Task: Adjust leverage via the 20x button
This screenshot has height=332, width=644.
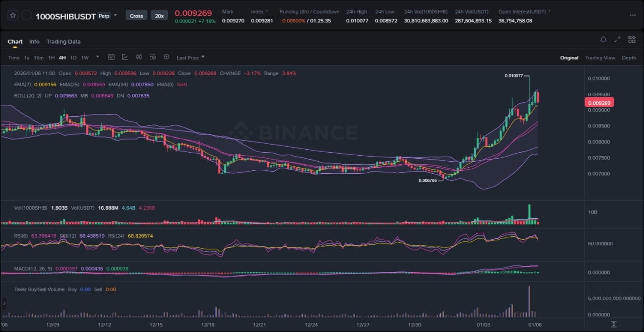Action: coord(159,16)
